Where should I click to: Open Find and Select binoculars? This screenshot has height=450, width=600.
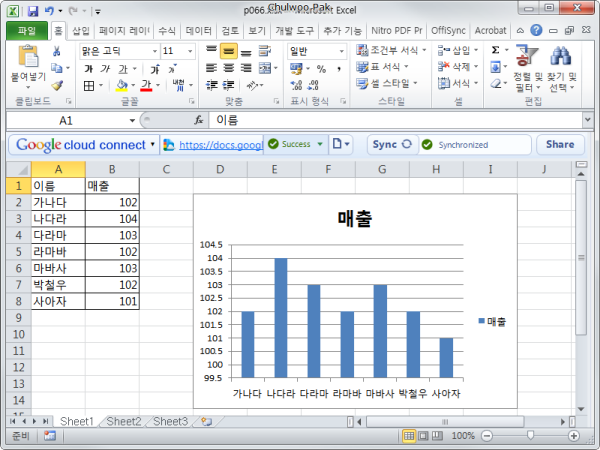[x=561, y=56]
